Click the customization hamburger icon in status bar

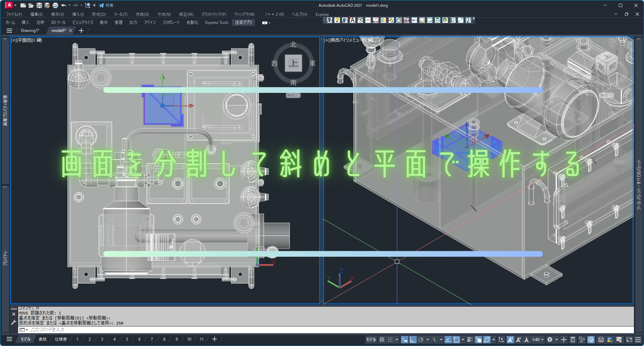pos(638,340)
